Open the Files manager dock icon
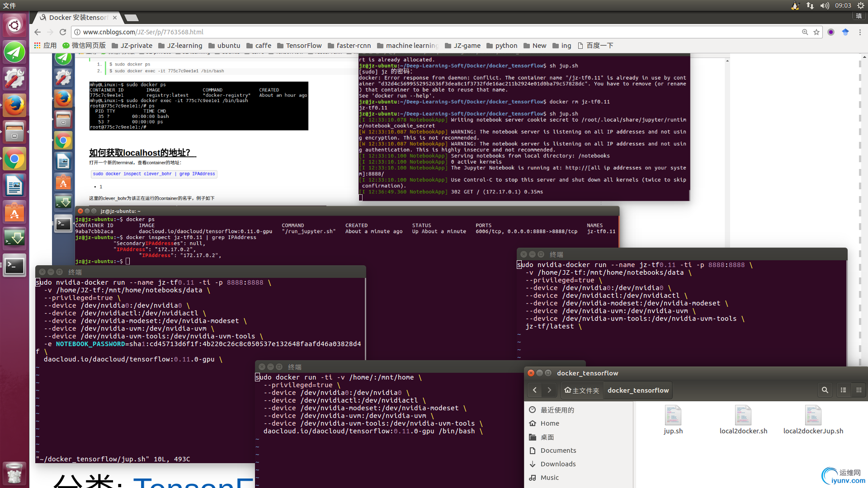Screen dimensions: 868x488 pyautogui.click(x=14, y=132)
